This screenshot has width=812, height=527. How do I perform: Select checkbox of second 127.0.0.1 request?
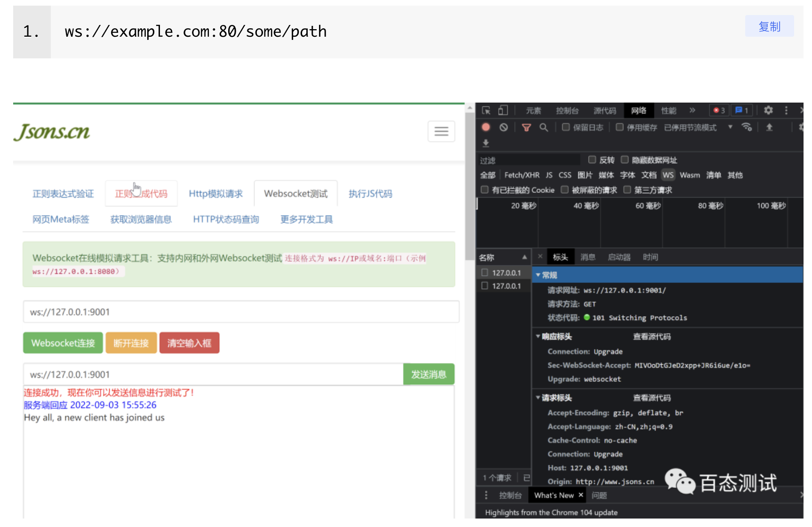coord(485,286)
